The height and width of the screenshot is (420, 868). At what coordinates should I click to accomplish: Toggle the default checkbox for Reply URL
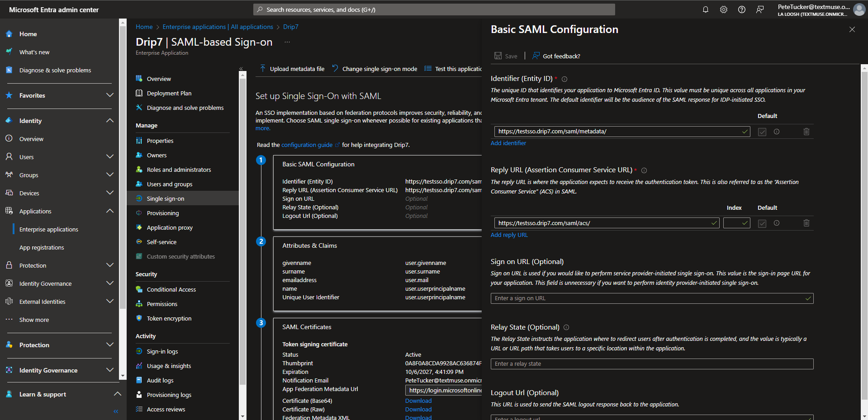[x=762, y=223]
